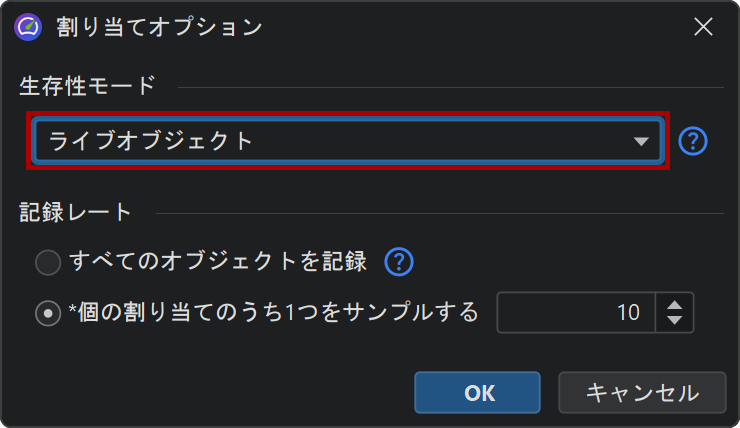The width and height of the screenshot is (740, 428).
Task: Click the dropdown arrow of 生存性モード
Action: [641, 141]
